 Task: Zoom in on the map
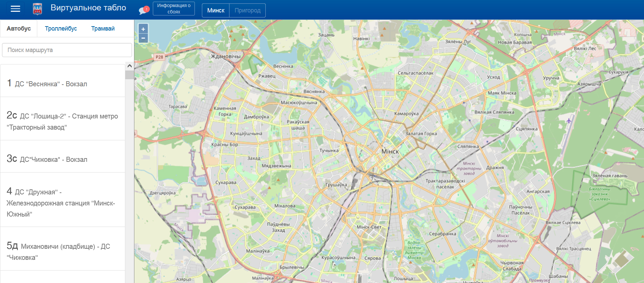click(x=143, y=29)
